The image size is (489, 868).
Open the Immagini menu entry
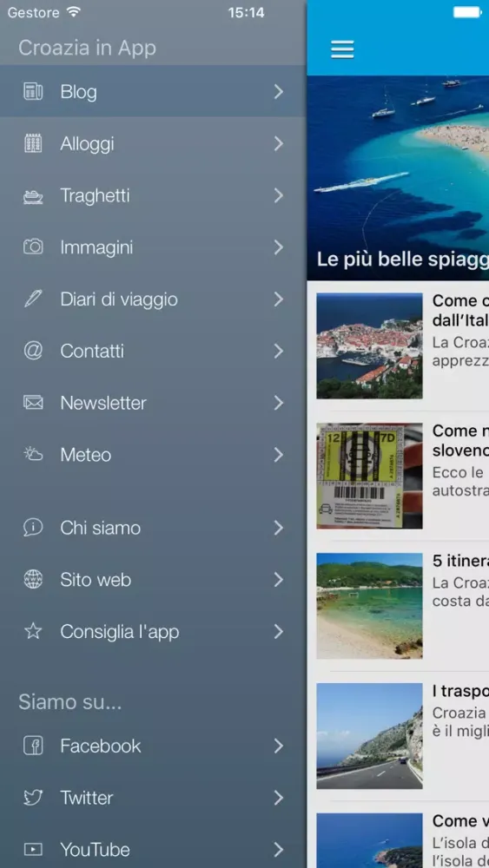tap(153, 247)
